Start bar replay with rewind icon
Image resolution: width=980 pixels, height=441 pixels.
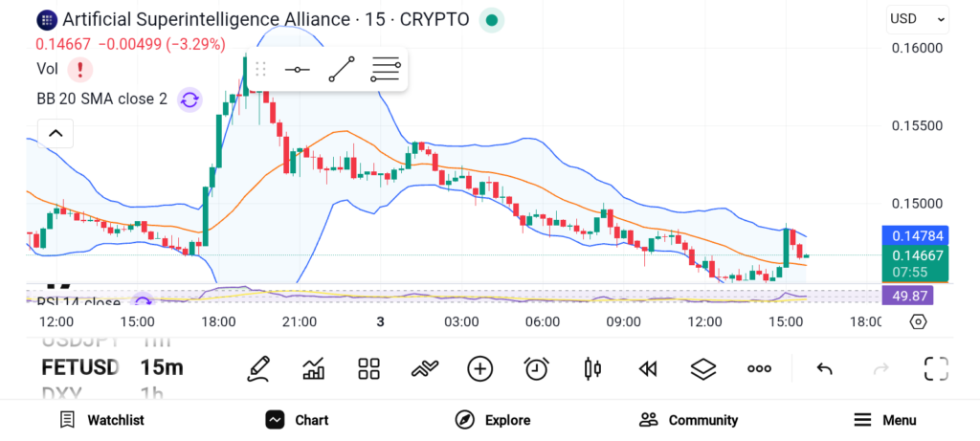coord(648,368)
